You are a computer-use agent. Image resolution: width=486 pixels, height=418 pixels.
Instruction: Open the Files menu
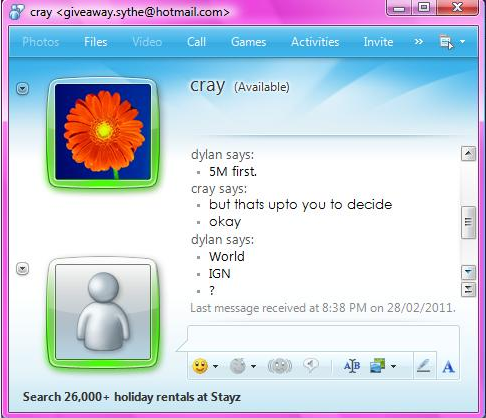[96, 42]
